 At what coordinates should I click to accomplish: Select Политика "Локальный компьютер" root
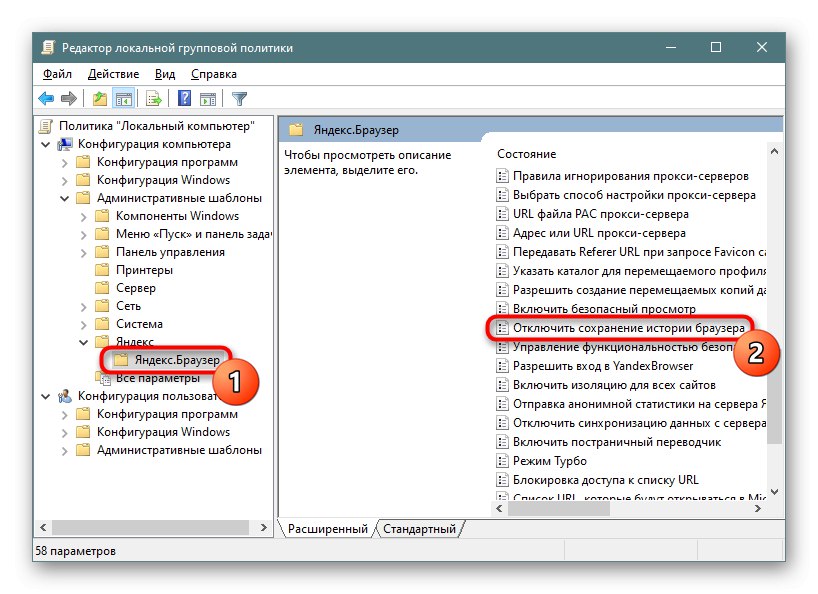click(157, 126)
